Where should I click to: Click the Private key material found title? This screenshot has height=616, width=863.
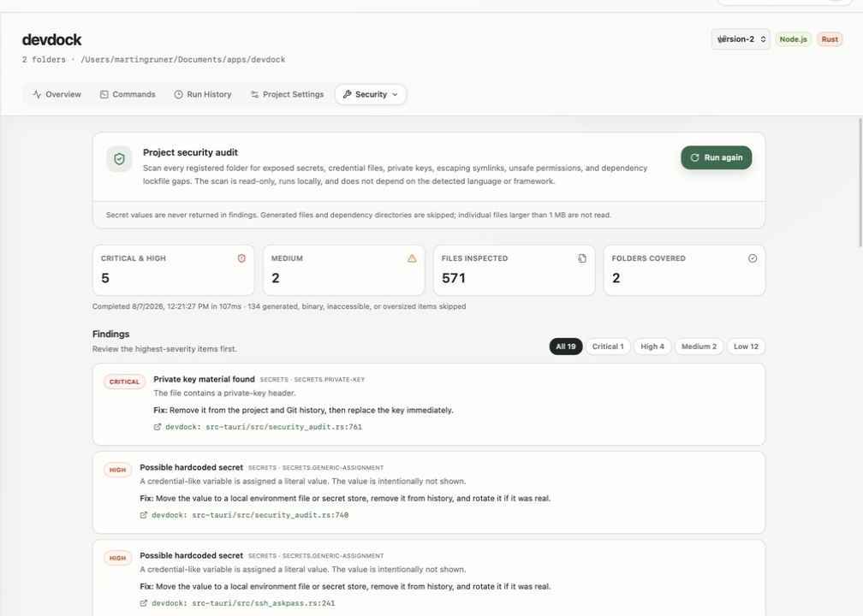204,379
